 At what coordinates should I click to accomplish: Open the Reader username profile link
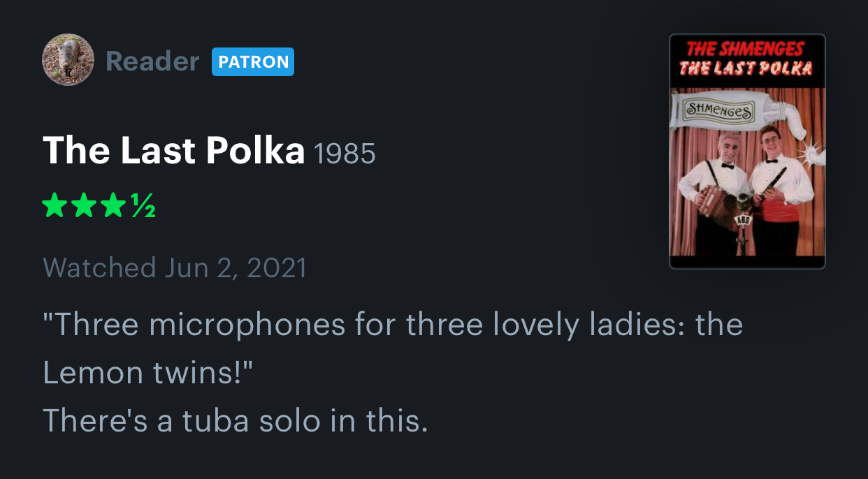152,61
